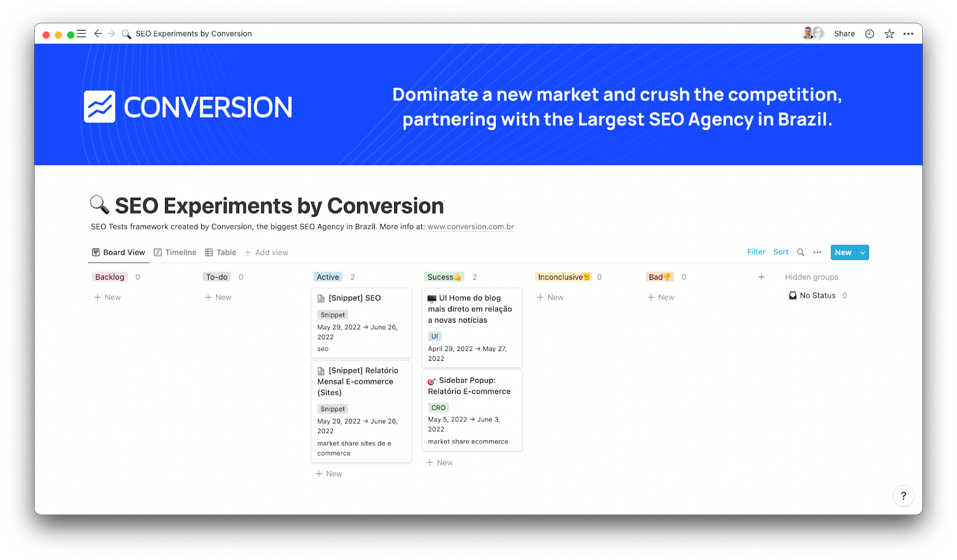This screenshot has height=560, width=957.
Task: Click the Hidden groups label
Action: [x=811, y=277]
